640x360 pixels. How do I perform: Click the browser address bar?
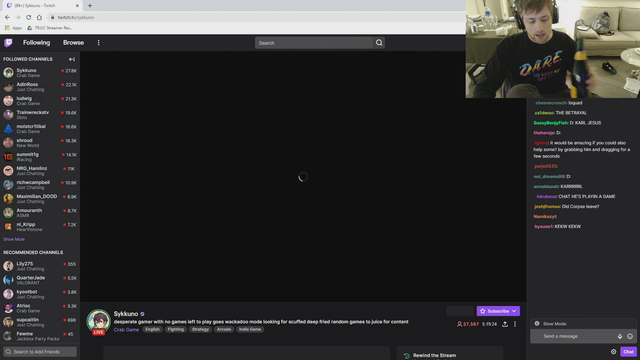pyautogui.click(x=257, y=17)
